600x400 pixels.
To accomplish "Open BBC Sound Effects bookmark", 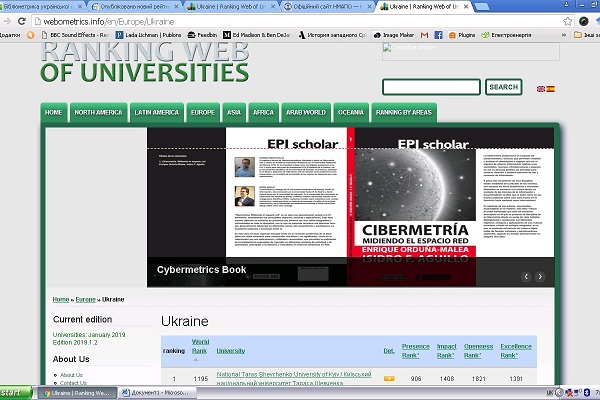I will 75,35.
